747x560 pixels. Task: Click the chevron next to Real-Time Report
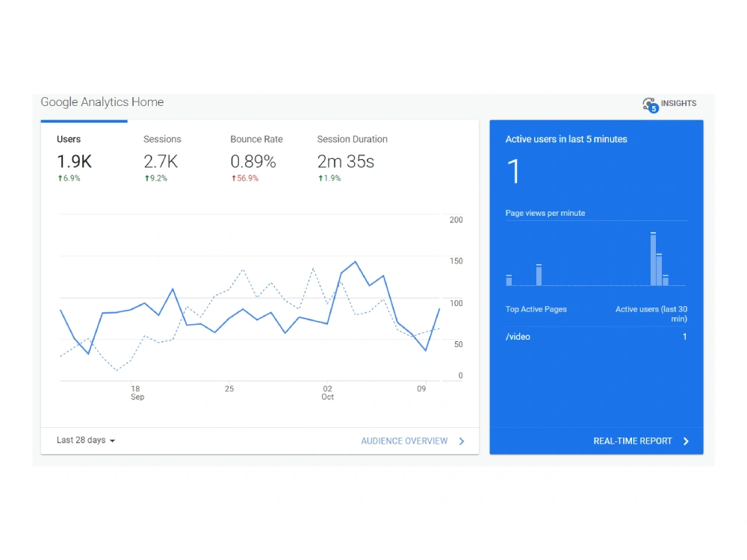pos(686,441)
